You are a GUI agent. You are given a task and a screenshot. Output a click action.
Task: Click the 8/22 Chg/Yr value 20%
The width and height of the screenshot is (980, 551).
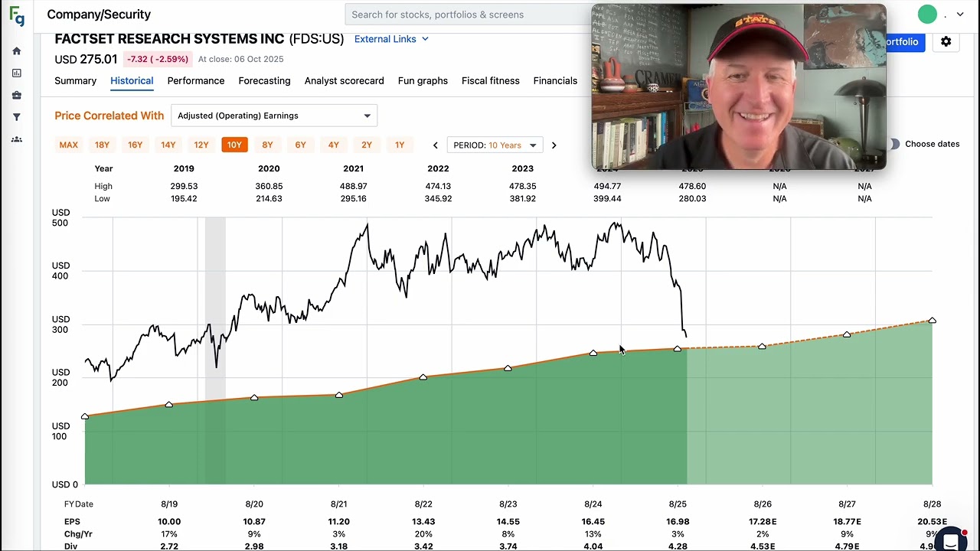tap(423, 534)
